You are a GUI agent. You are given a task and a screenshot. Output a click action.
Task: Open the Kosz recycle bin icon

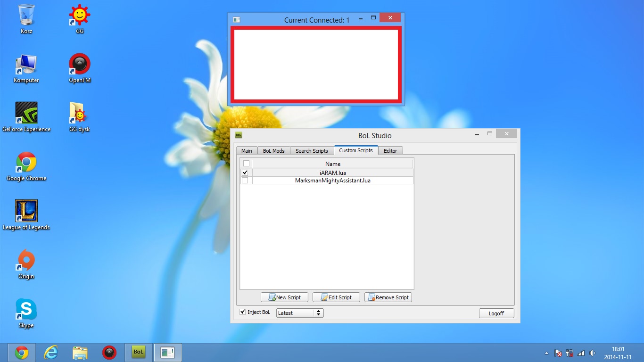tap(26, 19)
